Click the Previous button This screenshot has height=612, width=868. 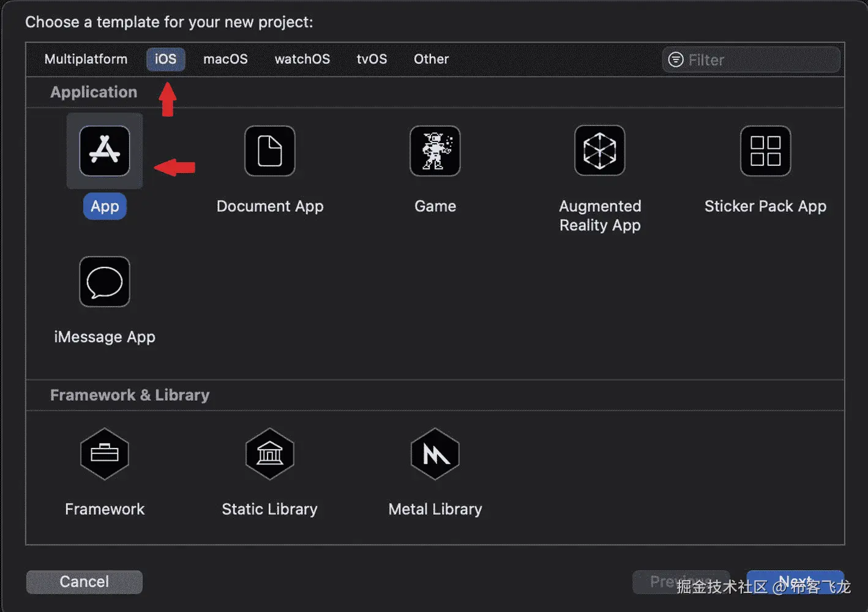pyautogui.click(x=681, y=581)
